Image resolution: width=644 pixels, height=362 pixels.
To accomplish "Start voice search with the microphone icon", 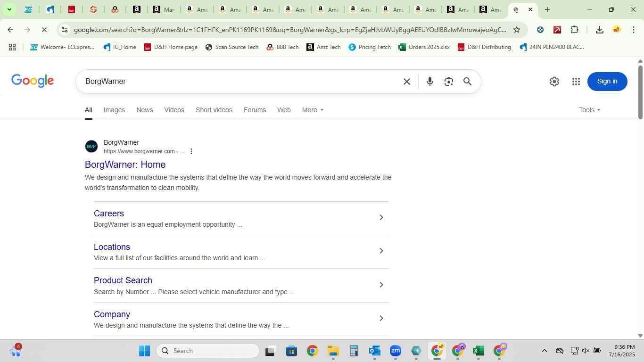I will click(x=429, y=82).
